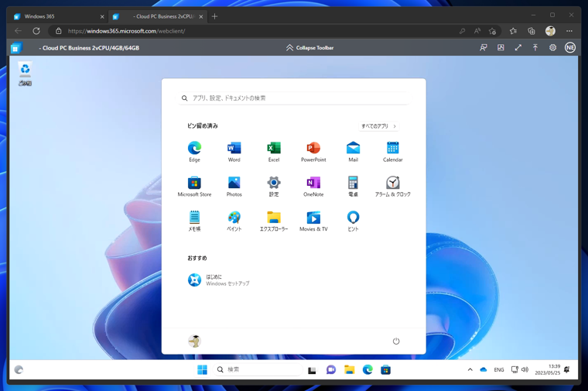Open a new browser tab

coord(214,16)
